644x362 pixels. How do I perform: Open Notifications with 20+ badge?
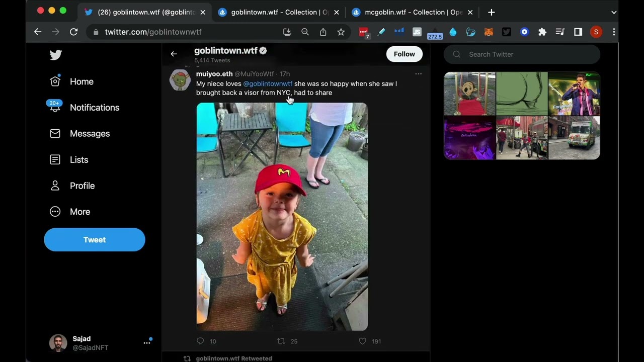84,108
